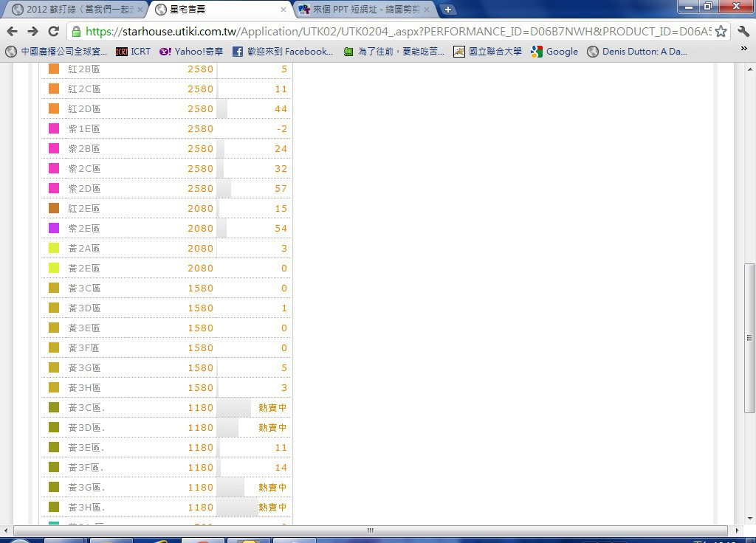Screen dimensions: 756x543
Task: Select the 紫2D區 seating area
Action: 166,188
